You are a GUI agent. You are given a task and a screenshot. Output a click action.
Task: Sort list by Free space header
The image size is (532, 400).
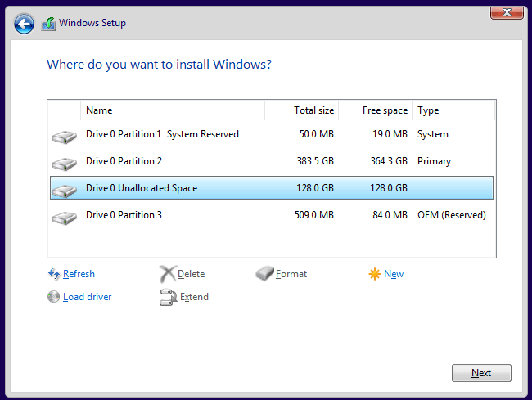[x=384, y=110]
